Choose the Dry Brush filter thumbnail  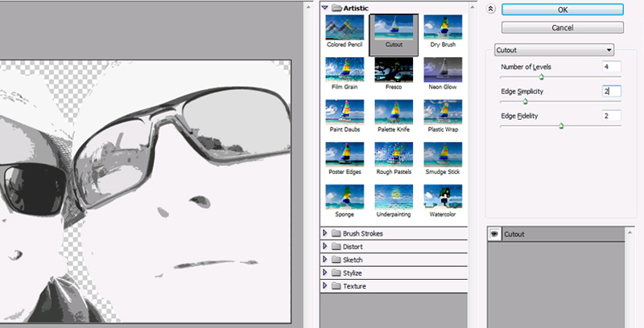[443, 28]
